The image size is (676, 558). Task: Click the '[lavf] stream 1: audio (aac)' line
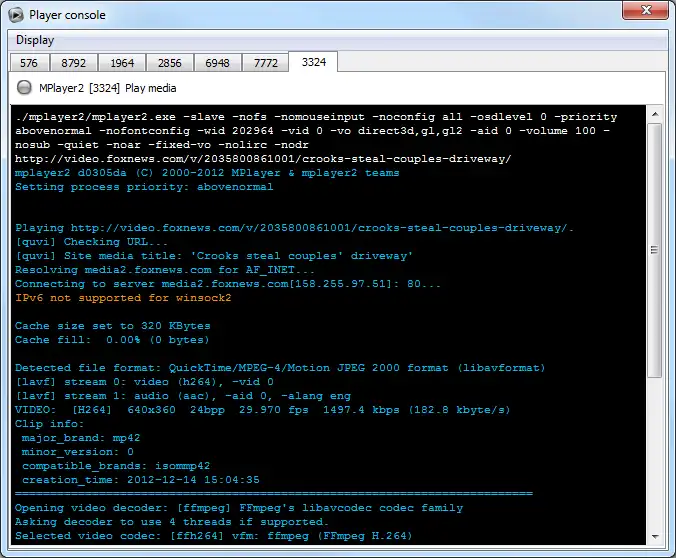point(183,396)
